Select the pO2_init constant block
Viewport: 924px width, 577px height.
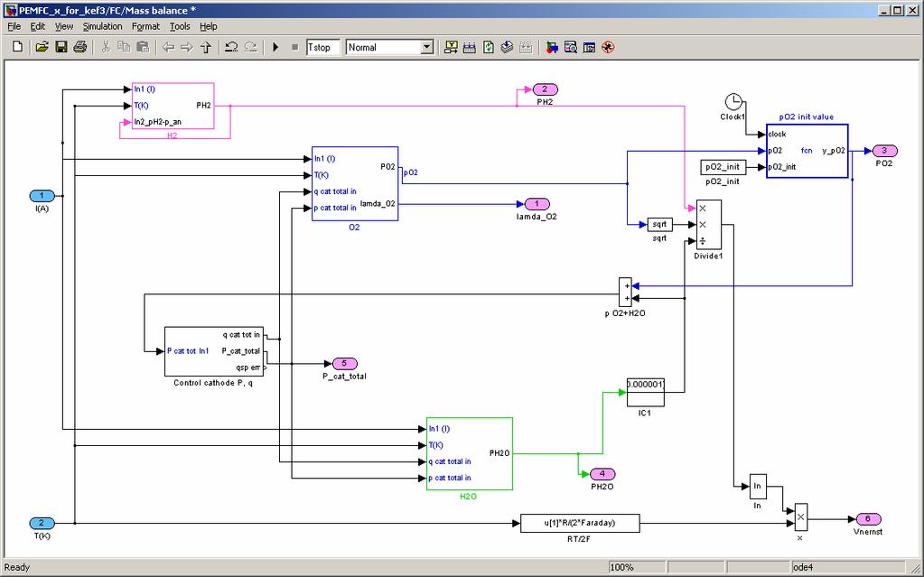[x=723, y=167]
